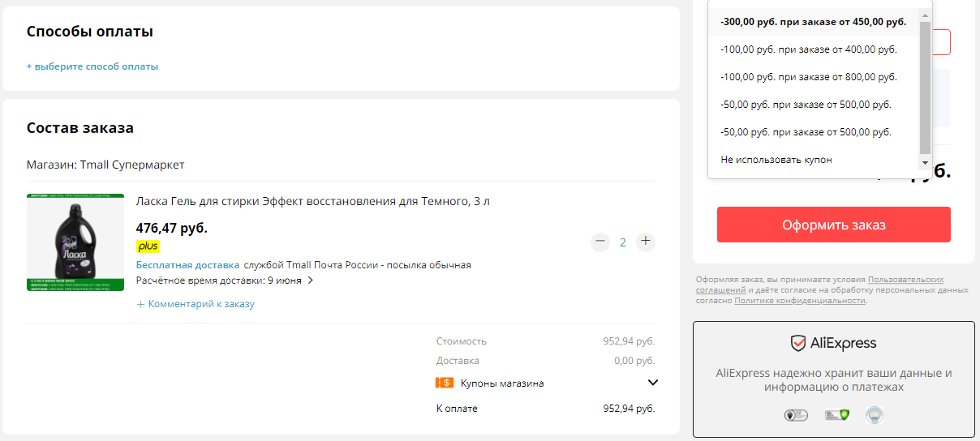Click + выберите способ оплаты link
The width and height of the screenshot is (980, 441).
[92, 66]
